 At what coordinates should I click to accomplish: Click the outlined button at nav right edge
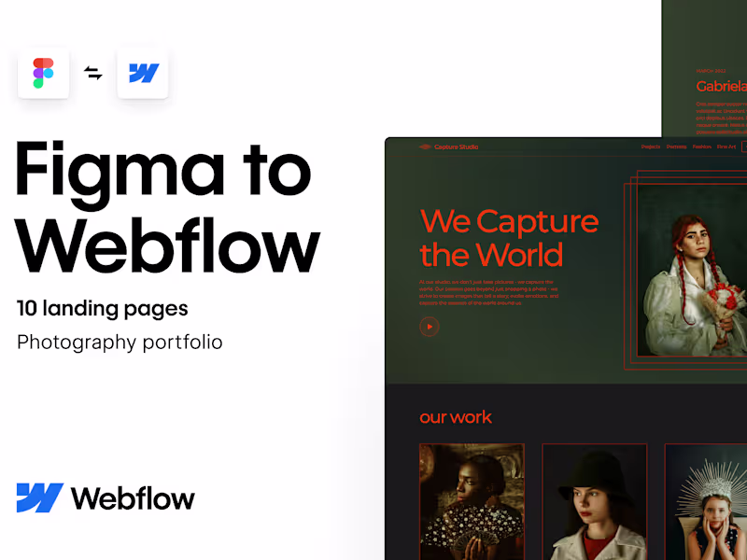point(744,147)
